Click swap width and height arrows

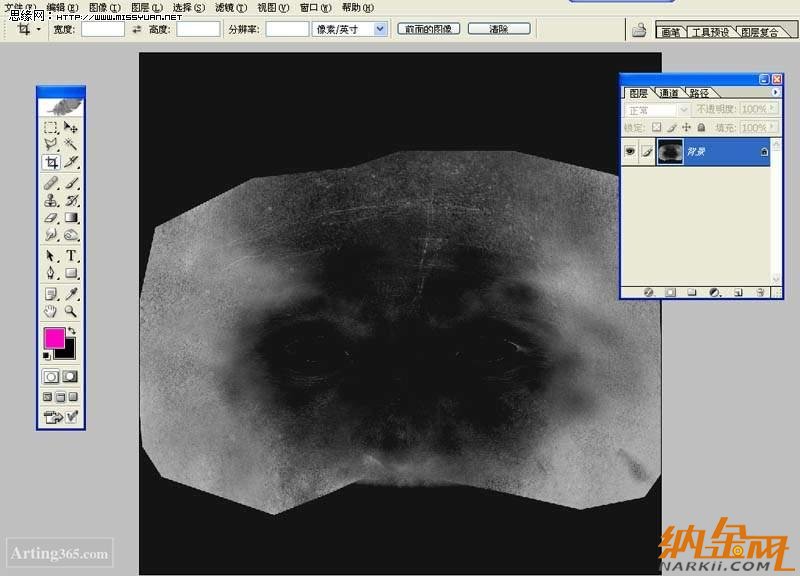click(x=137, y=30)
